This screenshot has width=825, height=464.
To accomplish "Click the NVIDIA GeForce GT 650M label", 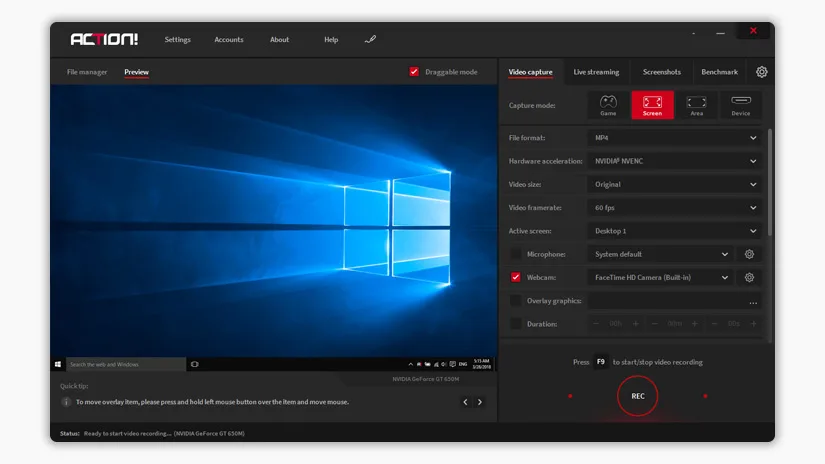I will [425, 379].
